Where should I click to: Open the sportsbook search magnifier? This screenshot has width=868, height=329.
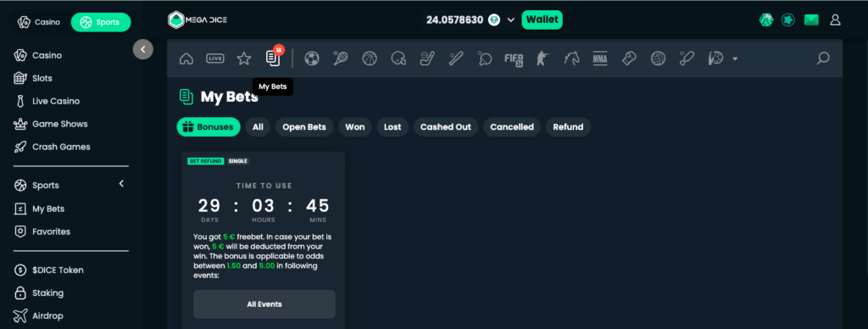(823, 59)
